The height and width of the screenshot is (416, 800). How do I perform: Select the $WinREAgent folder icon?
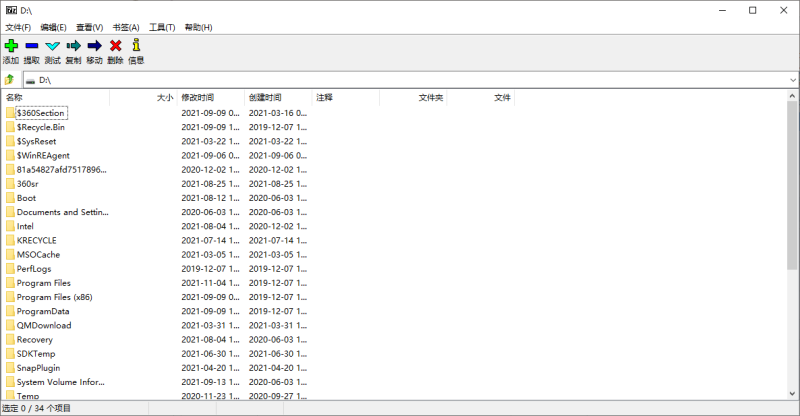coord(11,155)
